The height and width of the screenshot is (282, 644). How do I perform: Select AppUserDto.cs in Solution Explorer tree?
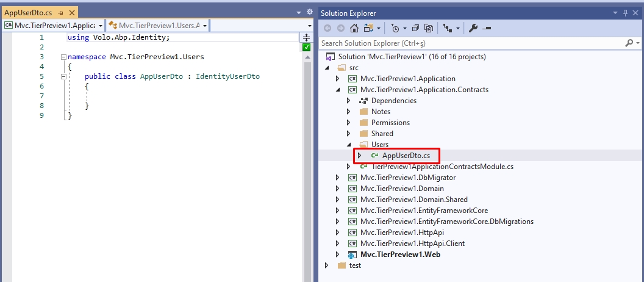[x=406, y=156]
